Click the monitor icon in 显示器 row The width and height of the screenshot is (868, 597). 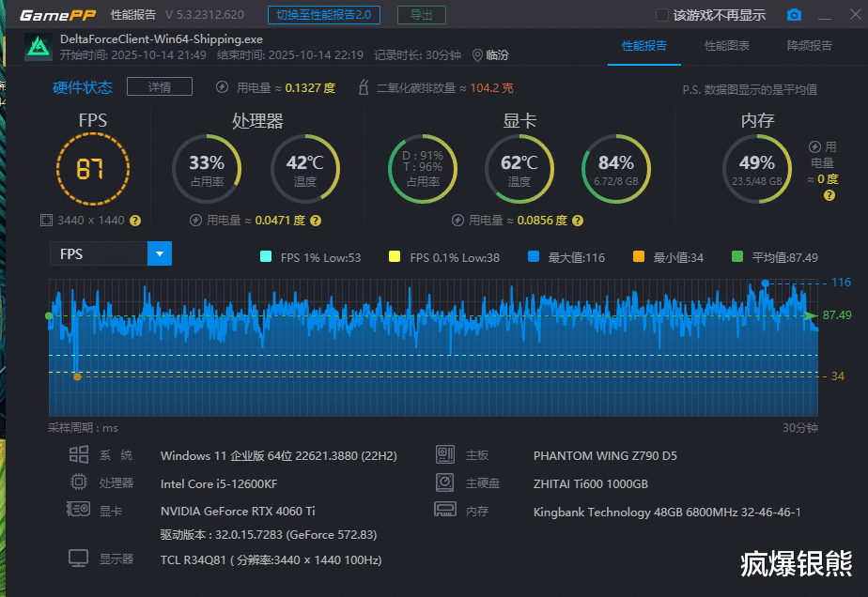click(78, 559)
